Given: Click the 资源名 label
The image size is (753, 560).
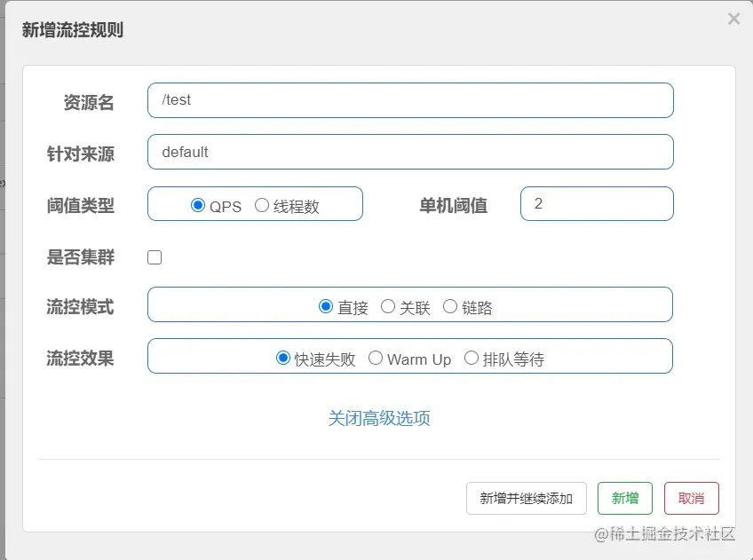Looking at the screenshot, I should pyautogui.click(x=89, y=102).
